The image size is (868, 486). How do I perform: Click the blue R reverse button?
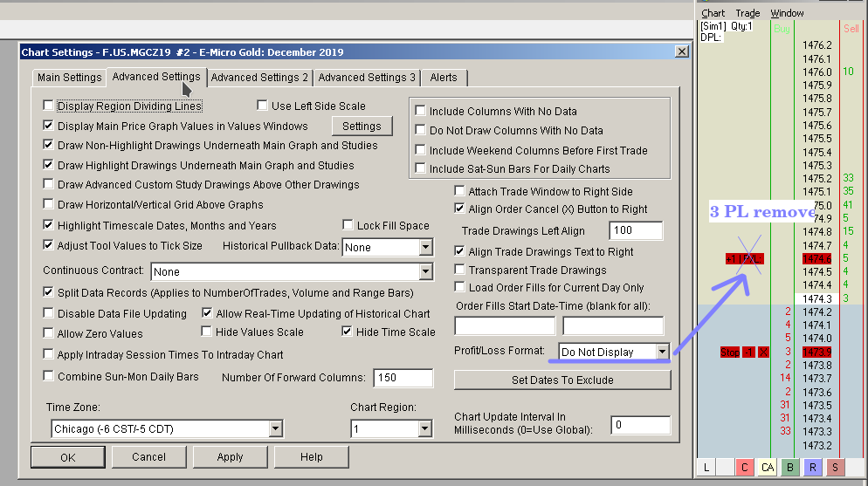813,469
